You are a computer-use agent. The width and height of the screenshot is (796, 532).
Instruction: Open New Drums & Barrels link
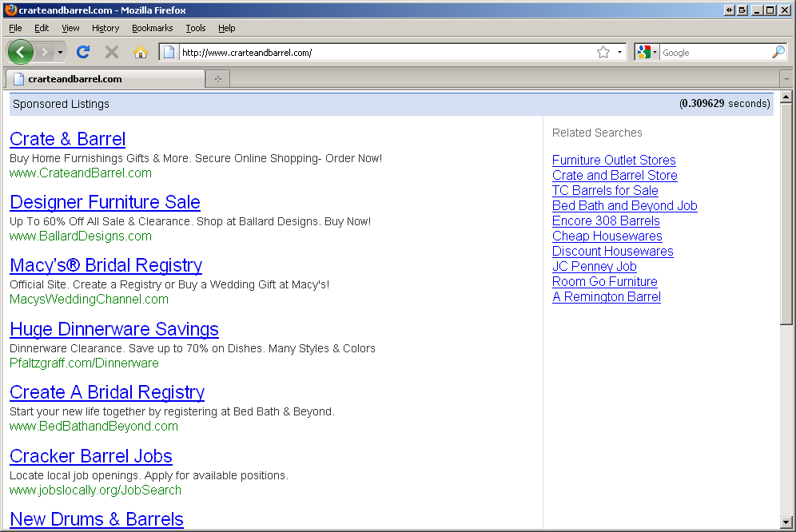point(97,519)
